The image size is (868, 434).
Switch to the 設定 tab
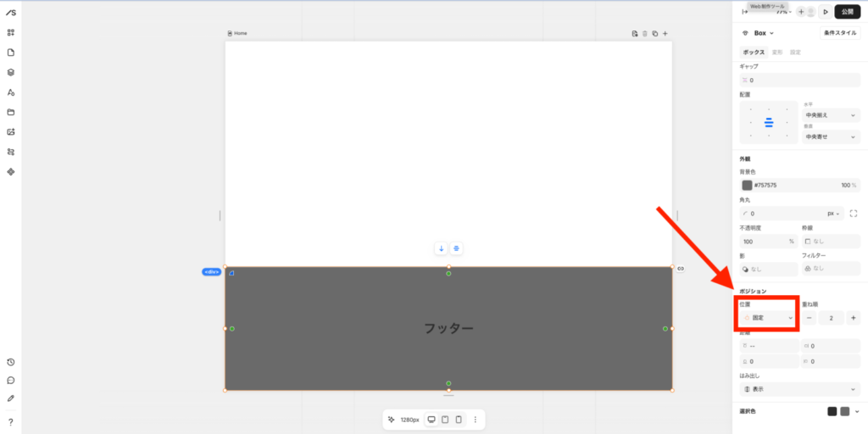point(795,53)
